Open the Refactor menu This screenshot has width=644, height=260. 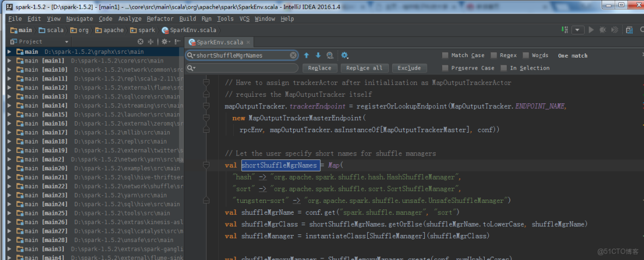tap(160, 19)
